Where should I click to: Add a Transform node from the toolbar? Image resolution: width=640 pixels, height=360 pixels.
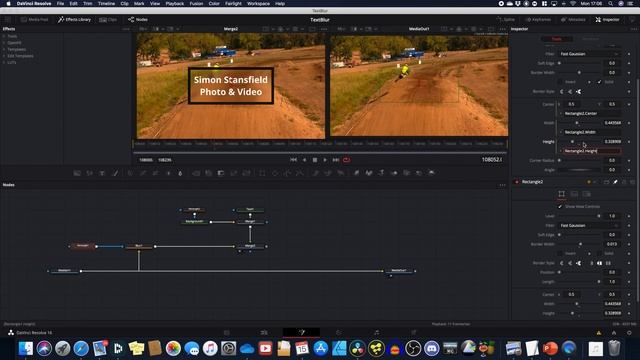point(247,173)
